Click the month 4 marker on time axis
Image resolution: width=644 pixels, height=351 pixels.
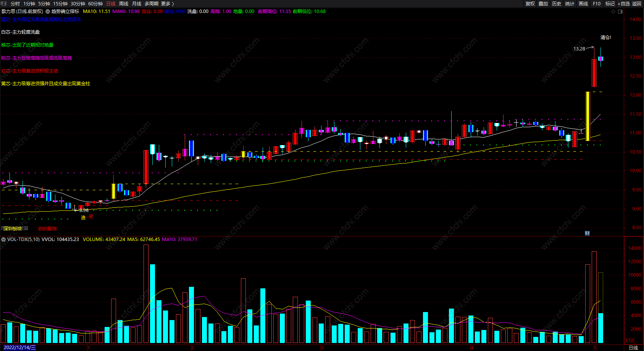point(472,348)
